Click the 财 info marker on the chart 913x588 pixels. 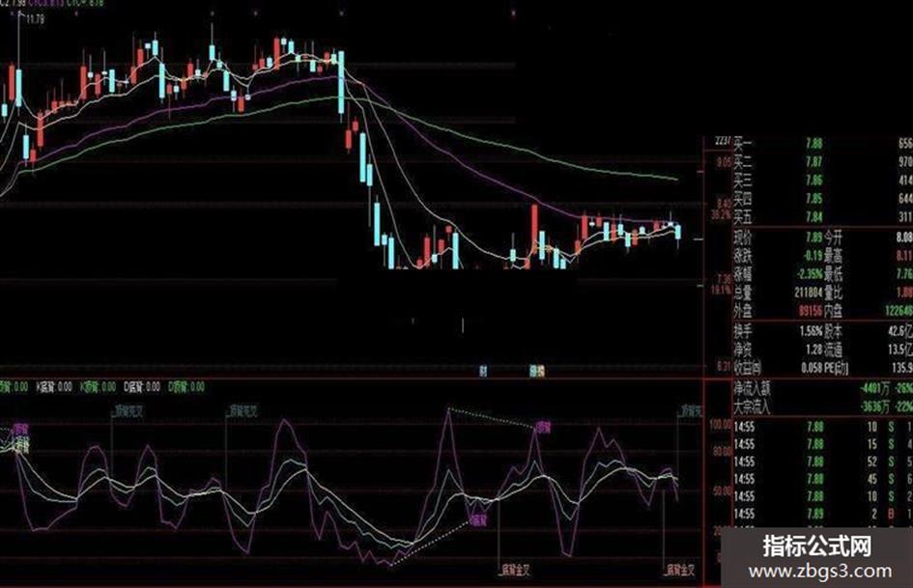pyautogui.click(x=483, y=371)
